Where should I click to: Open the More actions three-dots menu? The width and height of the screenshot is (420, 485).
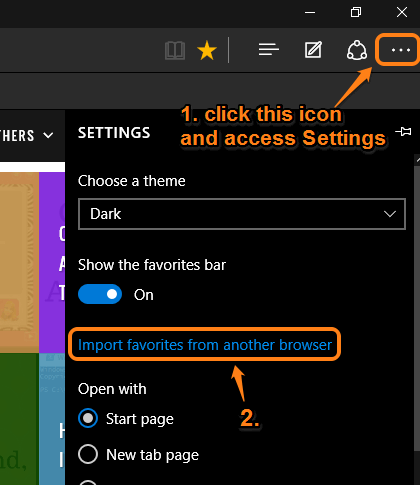[400, 50]
